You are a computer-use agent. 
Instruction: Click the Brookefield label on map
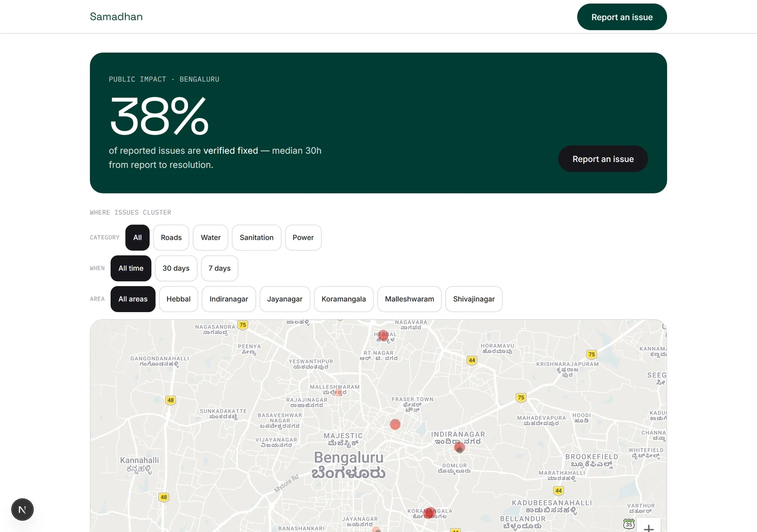click(x=592, y=461)
